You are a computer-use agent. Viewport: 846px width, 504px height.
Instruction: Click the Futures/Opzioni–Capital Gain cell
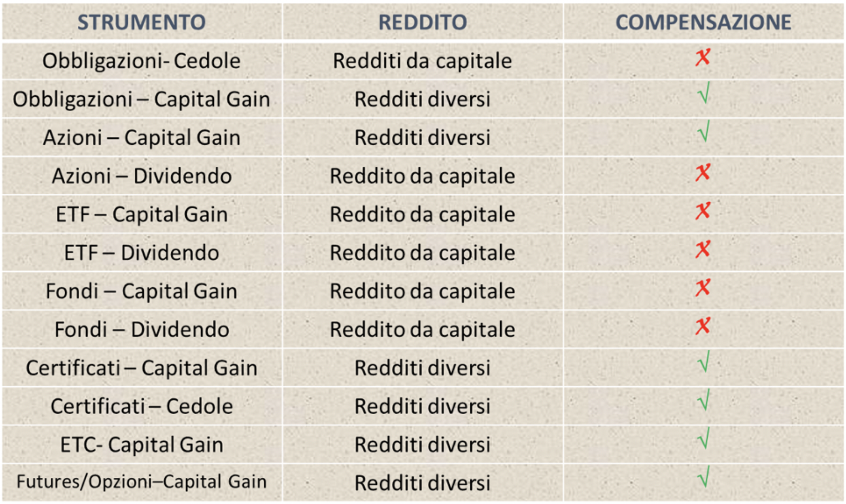tap(142, 482)
